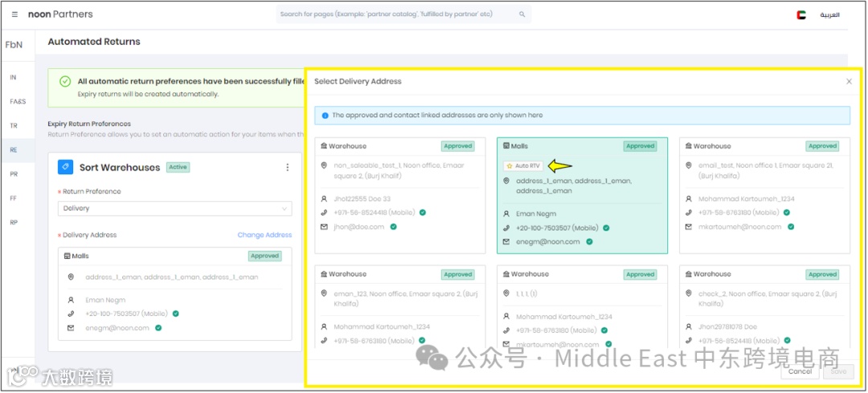
Task: Click the location pin in left Delivery Address card
Action: [70, 277]
